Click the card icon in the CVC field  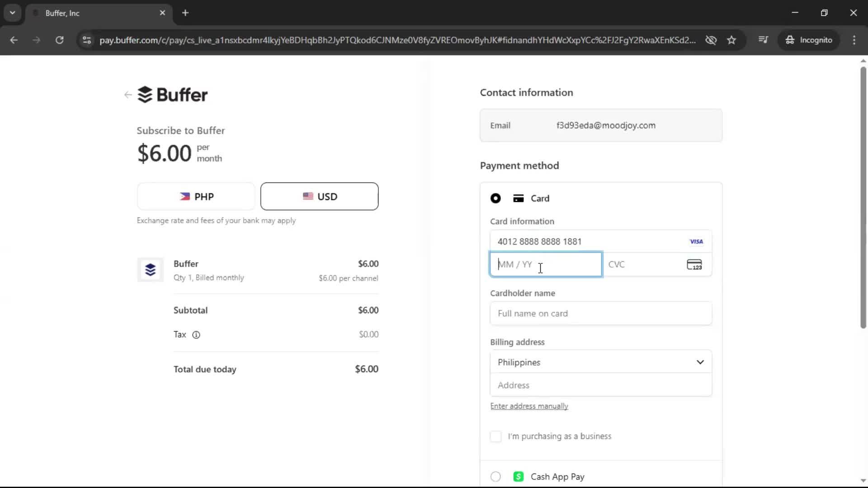point(695,264)
